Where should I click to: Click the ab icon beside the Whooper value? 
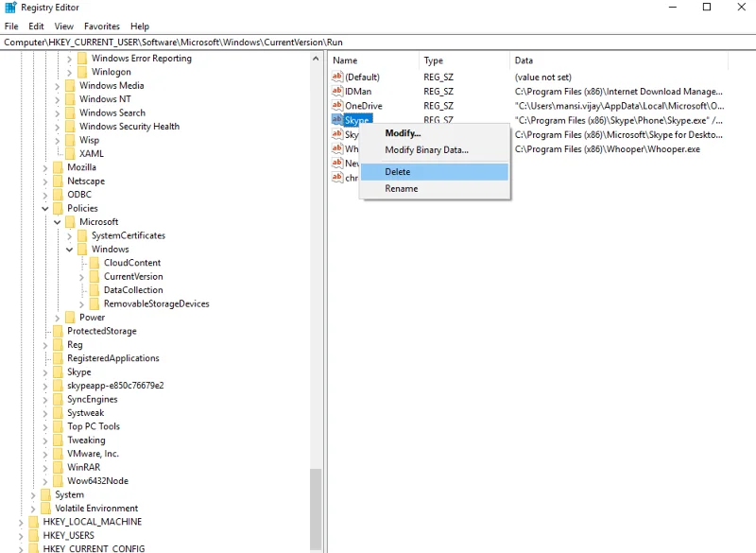click(x=337, y=148)
